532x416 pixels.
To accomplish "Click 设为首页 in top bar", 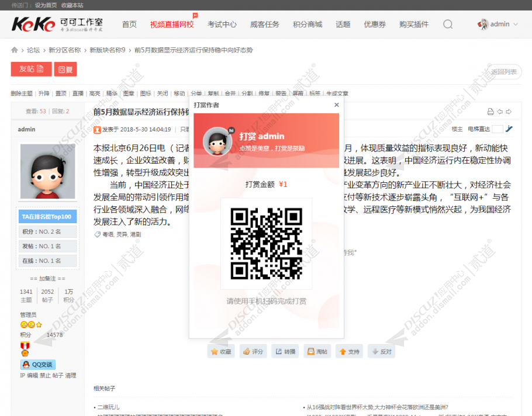I will click(46, 5).
